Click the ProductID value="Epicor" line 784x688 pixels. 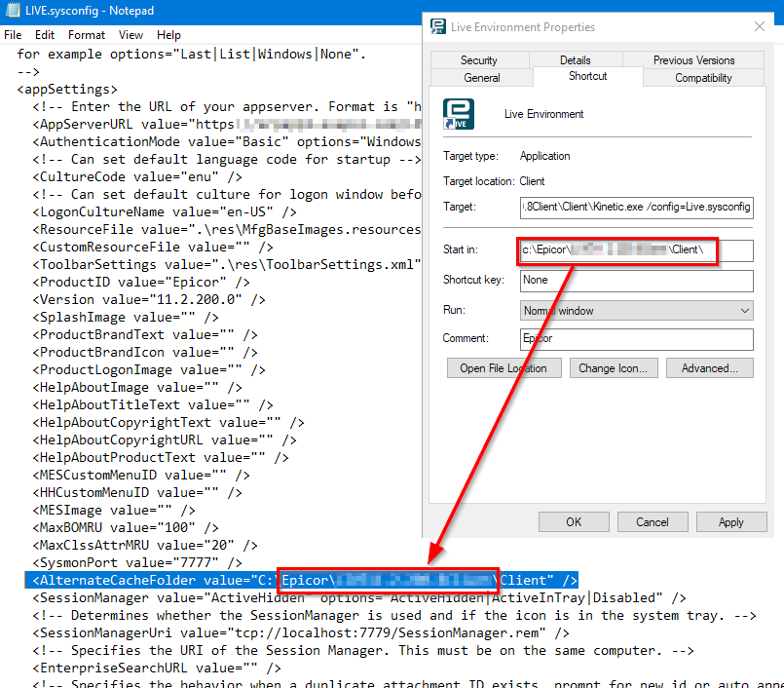point(141,283)
